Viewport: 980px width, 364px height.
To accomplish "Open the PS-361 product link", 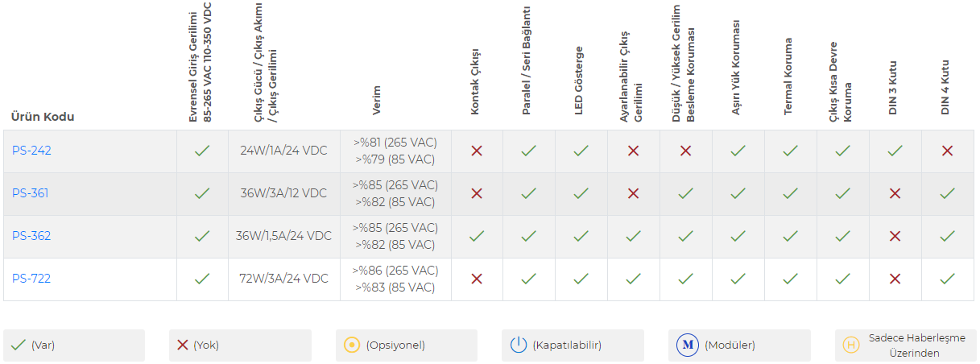I will coord(31,193).
